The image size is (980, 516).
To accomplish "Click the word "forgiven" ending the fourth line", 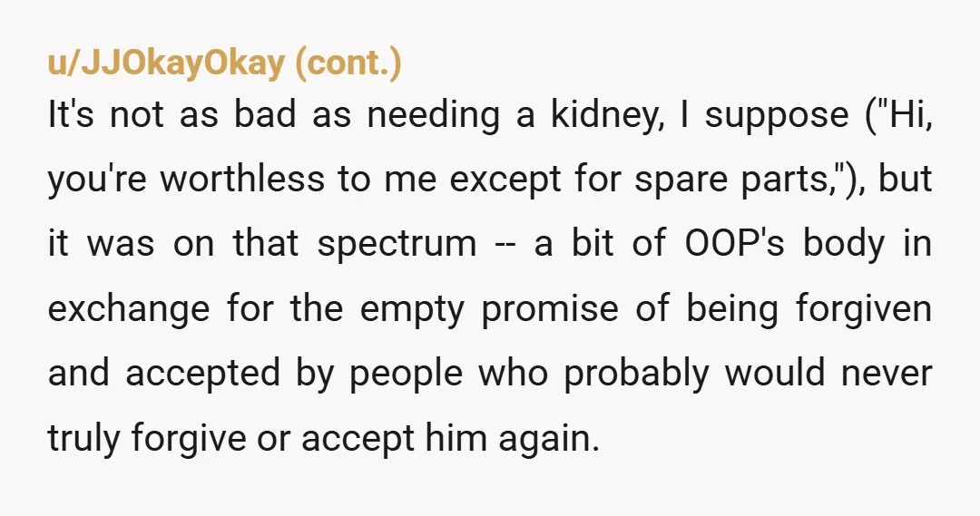I will 864,309.
